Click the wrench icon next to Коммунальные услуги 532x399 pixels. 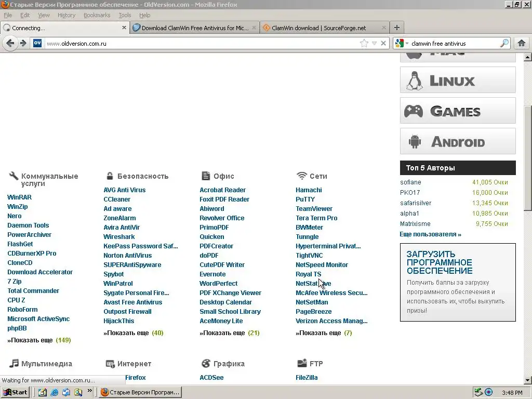point(14,176)
